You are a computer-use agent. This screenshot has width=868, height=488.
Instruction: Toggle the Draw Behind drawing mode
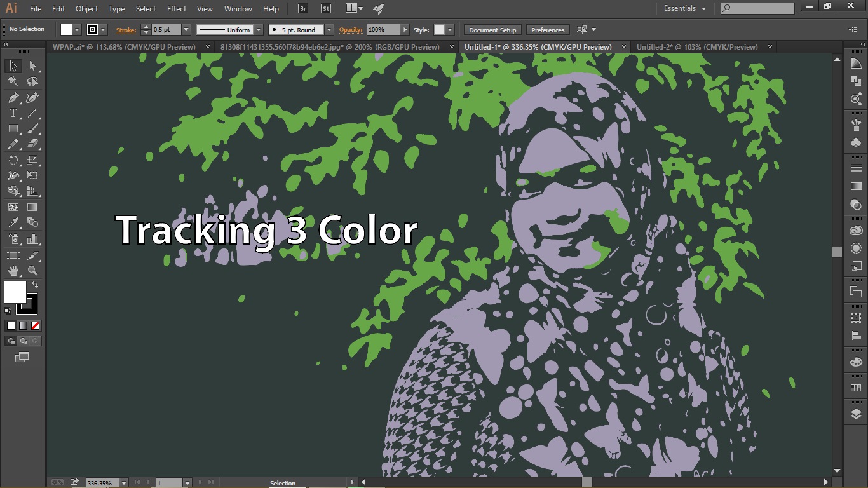click(x=24, y=341)
